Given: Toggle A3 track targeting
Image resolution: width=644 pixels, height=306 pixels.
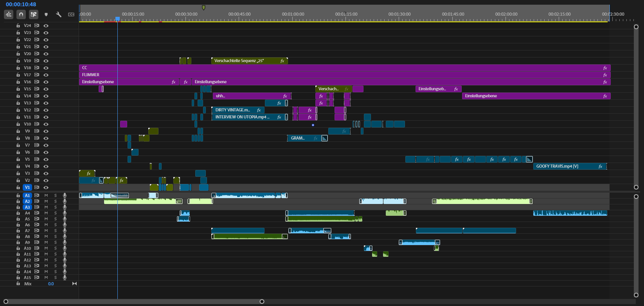Looking at the screenshot, I should (x=27, y=207).
